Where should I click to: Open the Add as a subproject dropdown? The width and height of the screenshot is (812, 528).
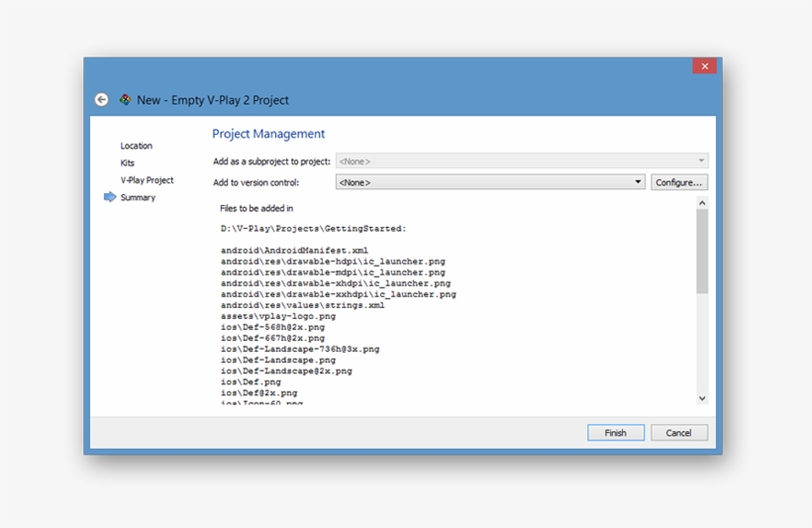(x=522, y=161)
